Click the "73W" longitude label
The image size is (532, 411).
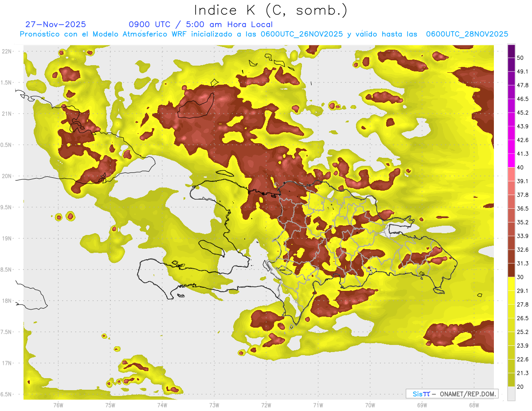pos(214,405)
